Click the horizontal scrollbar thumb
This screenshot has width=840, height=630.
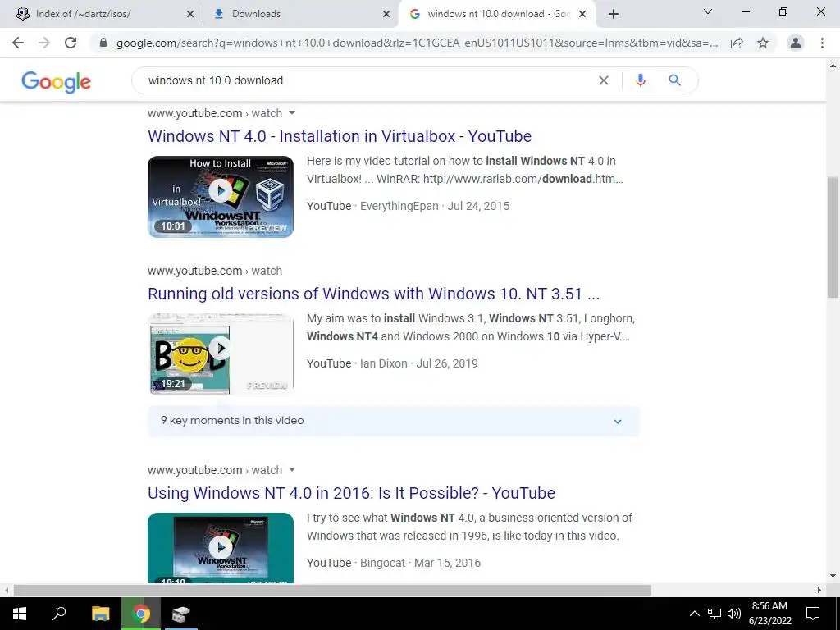(332, 591)
